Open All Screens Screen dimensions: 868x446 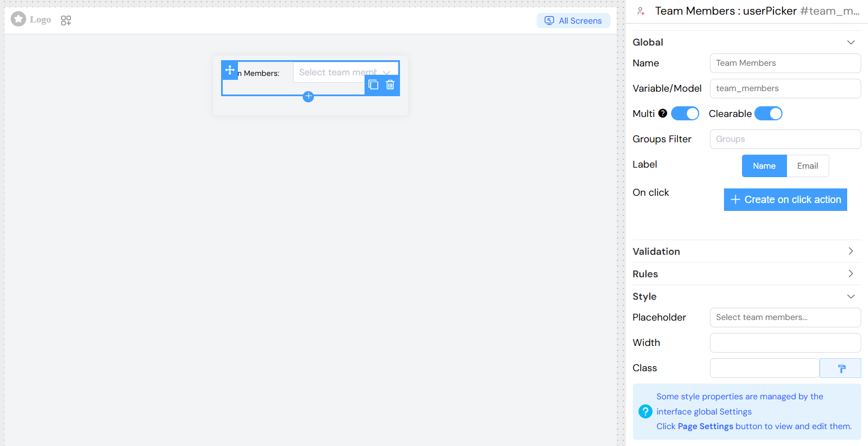click(x=573, y=20)
